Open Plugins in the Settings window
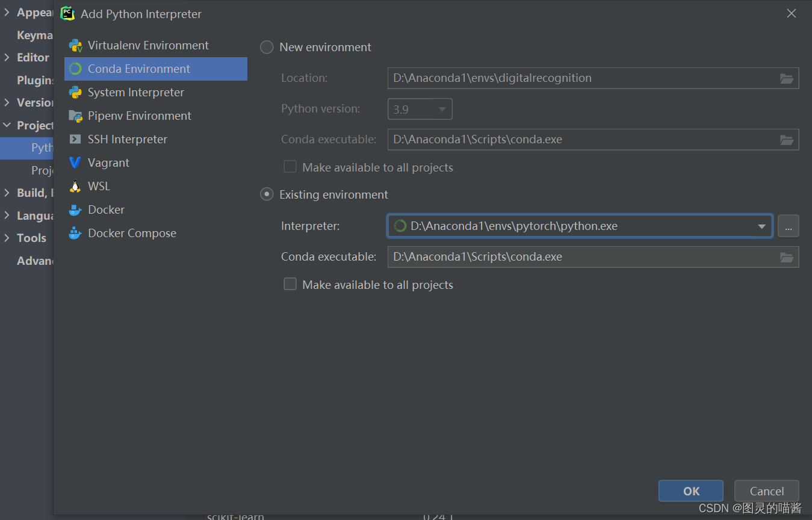Viewport: 812px width, 520px height. pyautogui.click(x=35, y=80)
